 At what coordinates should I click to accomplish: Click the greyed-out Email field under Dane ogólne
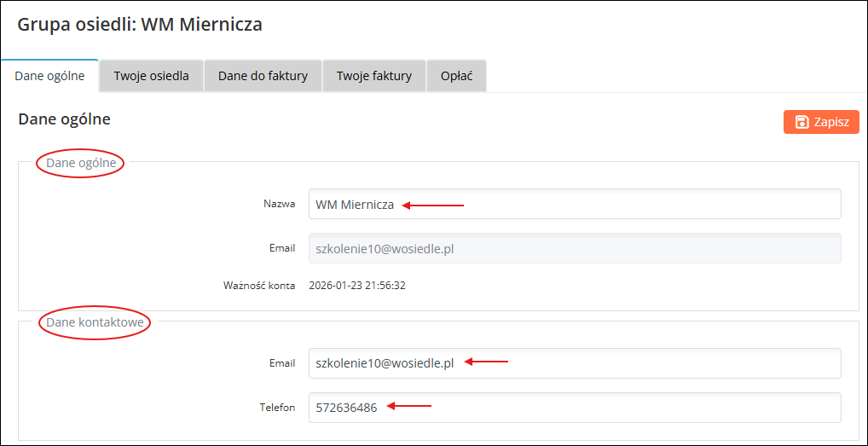pyautogui.click(x=574, y=248)
